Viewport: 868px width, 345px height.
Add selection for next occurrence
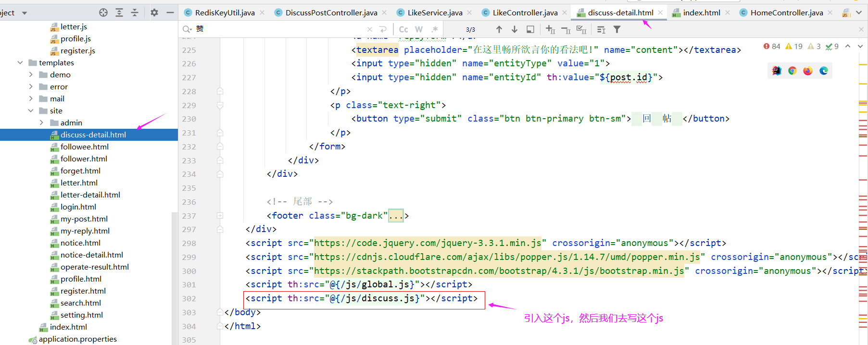click(550, 29)
